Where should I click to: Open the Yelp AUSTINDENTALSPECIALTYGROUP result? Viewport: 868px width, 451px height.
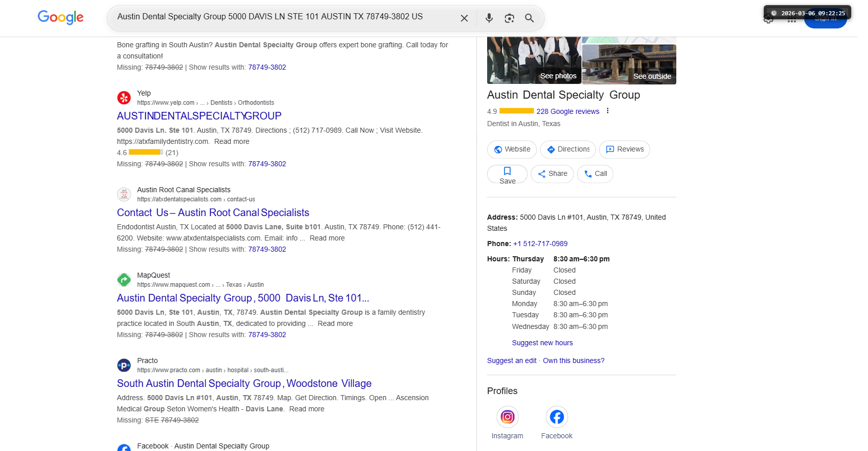pyautogui.click(x=199, y=116)
